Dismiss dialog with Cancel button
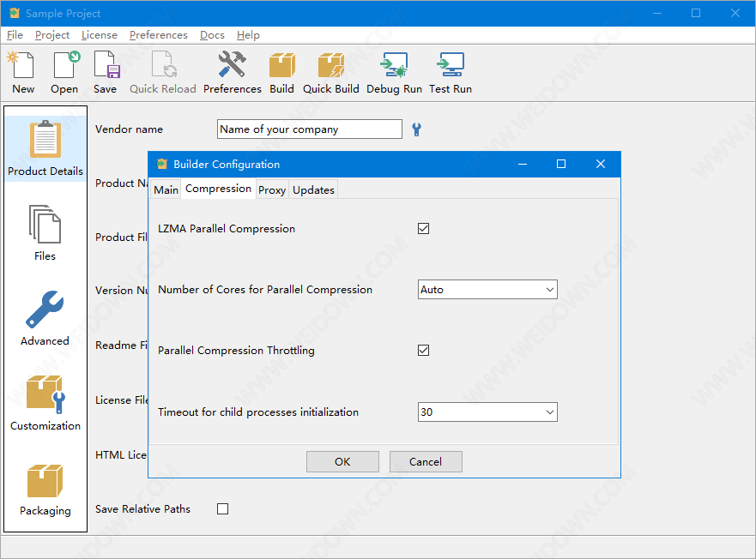Screen dimensions: 756x559 (x=426, y=461)
